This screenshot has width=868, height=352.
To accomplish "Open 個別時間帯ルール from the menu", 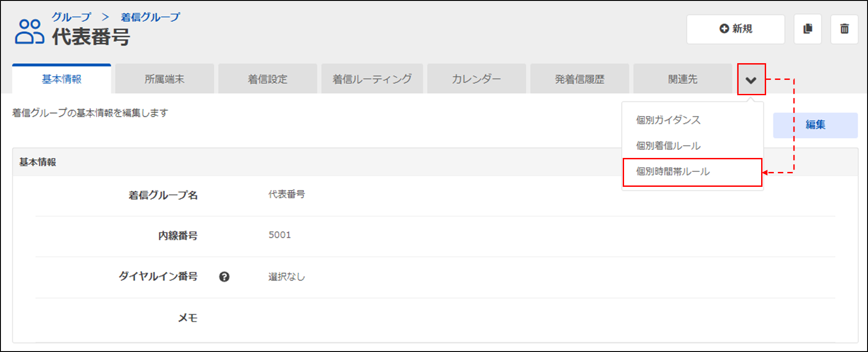I will (x=672, y=171).
